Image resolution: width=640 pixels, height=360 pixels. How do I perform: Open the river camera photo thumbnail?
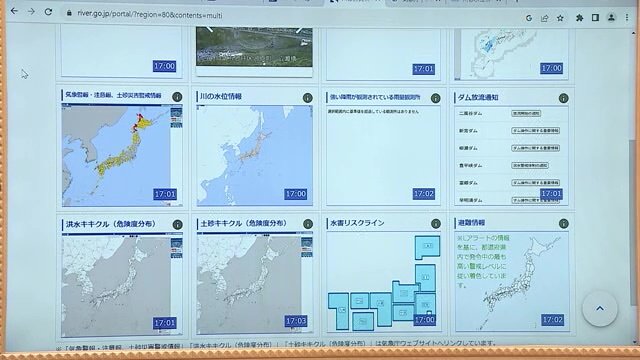click(254, 47)
